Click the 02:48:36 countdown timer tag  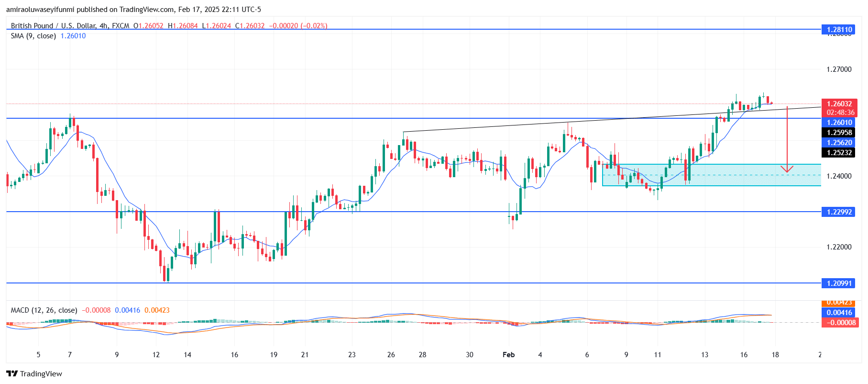point(840,113)
